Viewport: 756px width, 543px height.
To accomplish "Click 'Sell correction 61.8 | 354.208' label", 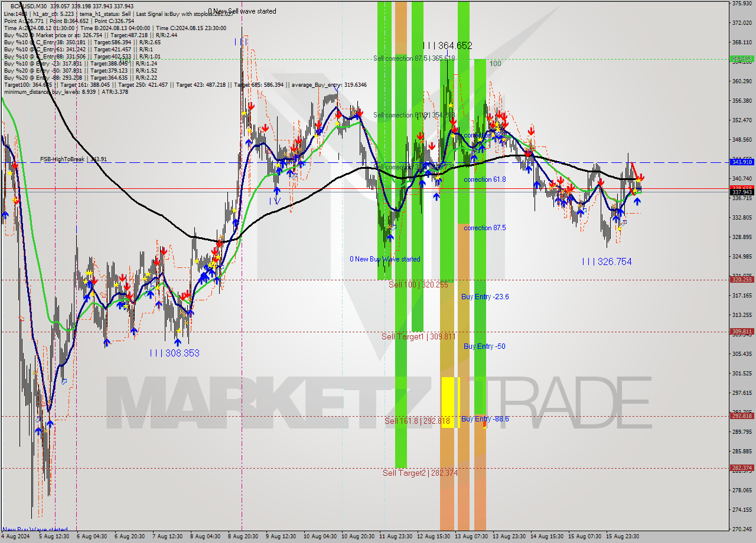I will [414, 115].
